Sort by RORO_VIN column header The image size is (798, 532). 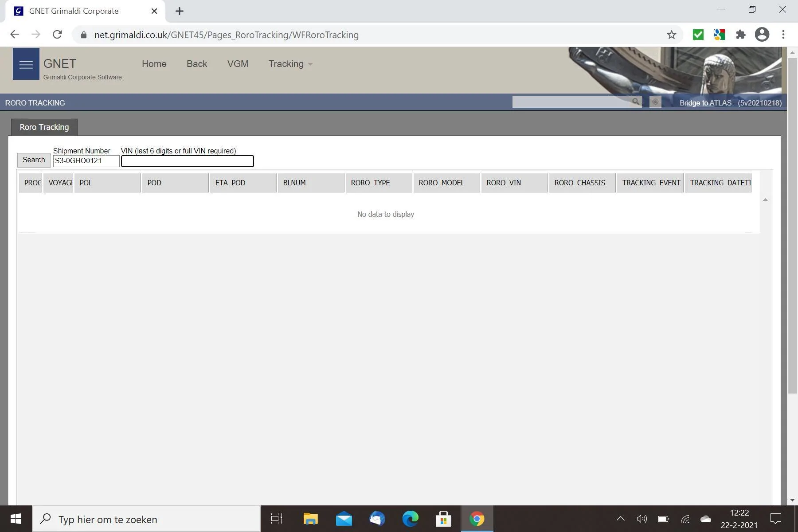(515, 183)
